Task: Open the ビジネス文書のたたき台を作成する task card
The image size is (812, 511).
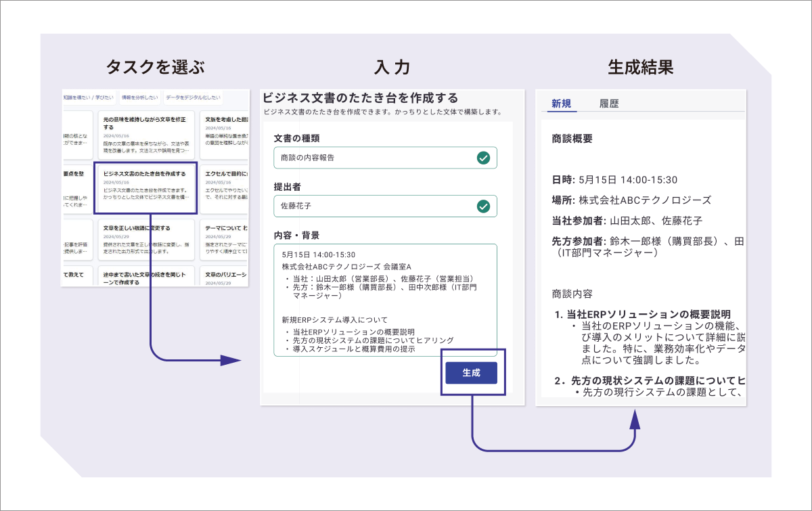Action: [x=145, y=188]
